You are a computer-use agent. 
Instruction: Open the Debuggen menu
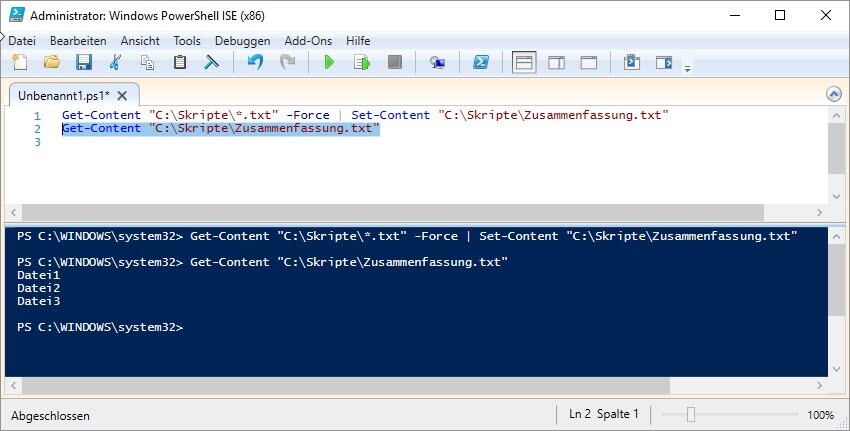pyautogui.click(x=242, y=40)
